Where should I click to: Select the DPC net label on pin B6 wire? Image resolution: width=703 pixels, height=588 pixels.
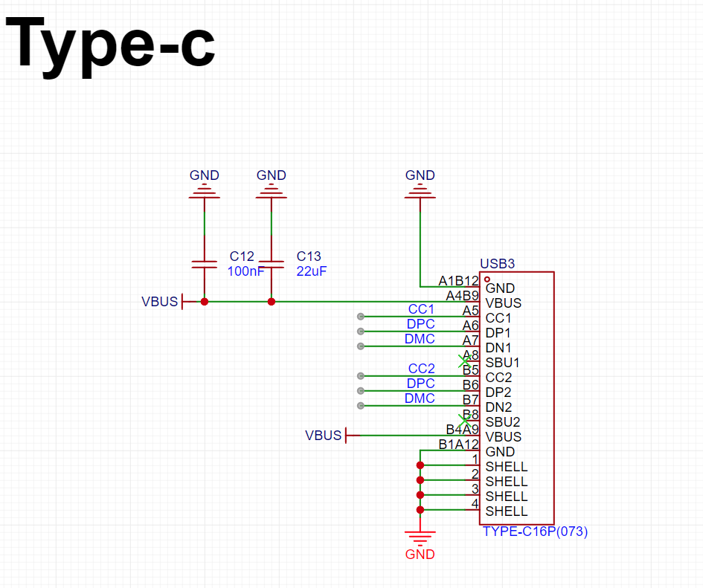pos(420,383)
